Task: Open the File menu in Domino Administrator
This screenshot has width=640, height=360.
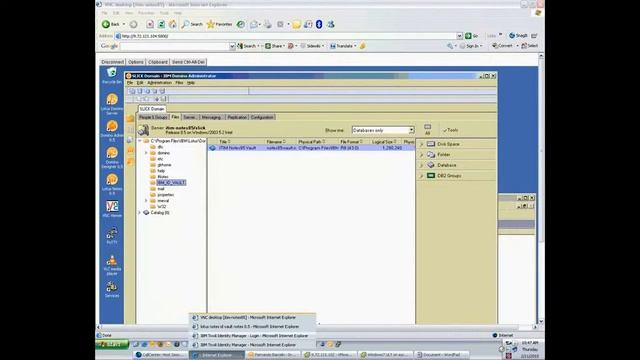Action: 130,83
